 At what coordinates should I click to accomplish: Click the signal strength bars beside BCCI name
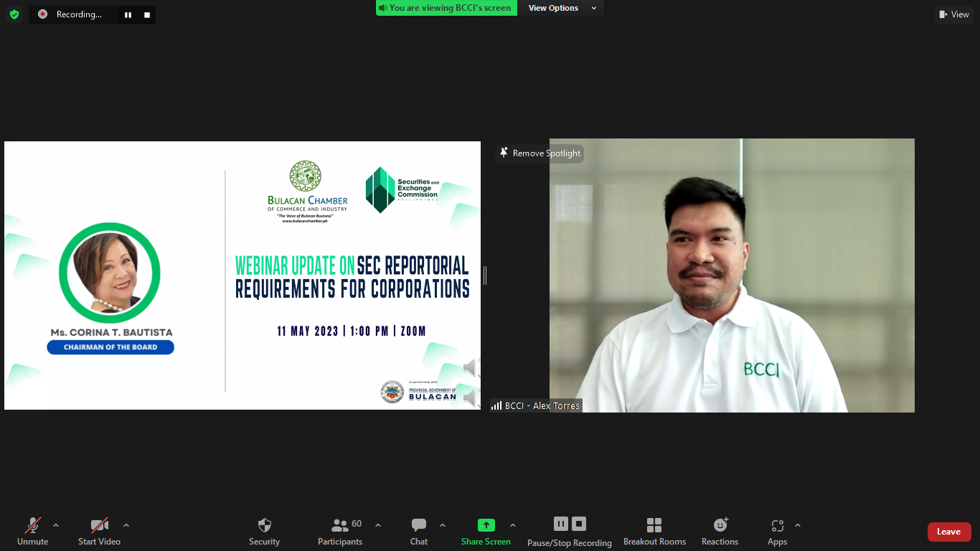496,406
